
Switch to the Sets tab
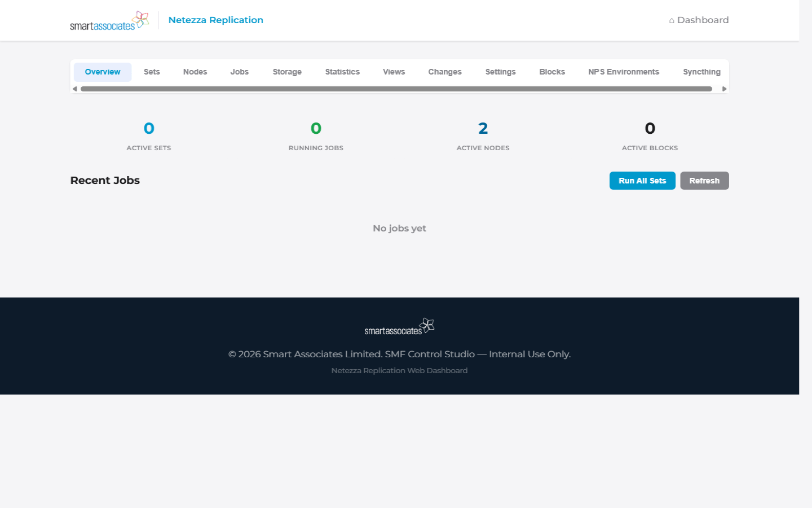tap(151, 72)
